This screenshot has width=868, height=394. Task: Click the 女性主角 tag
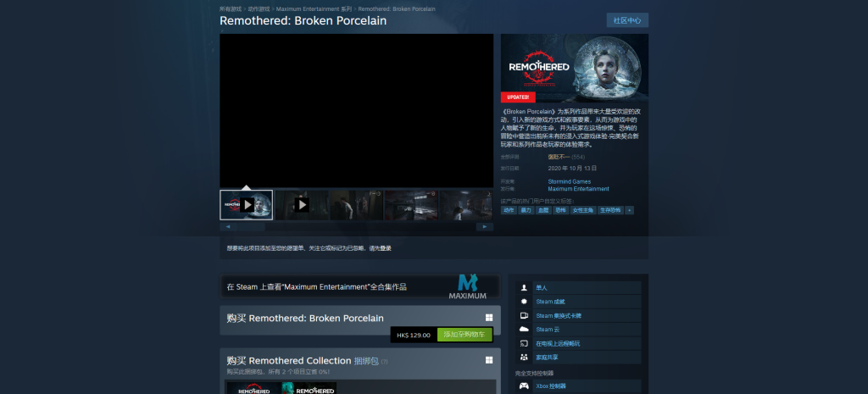coord(583,210)
